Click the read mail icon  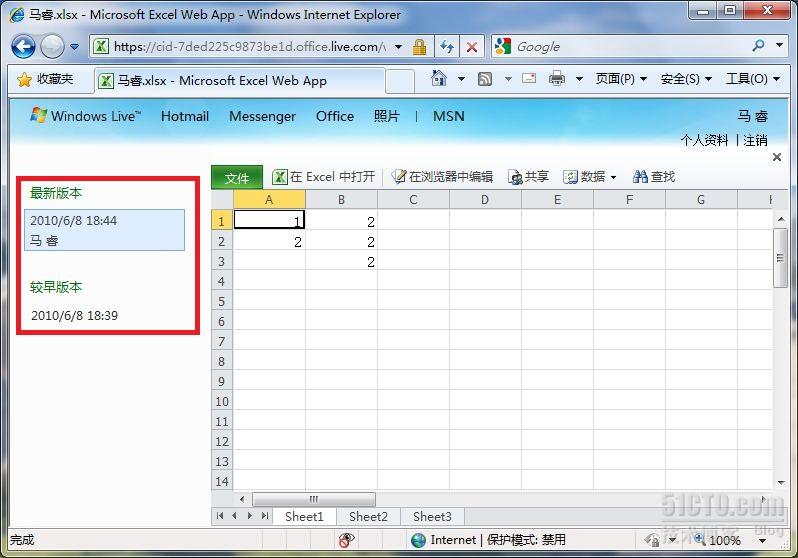pyautogui.click(x=529, y=78)
